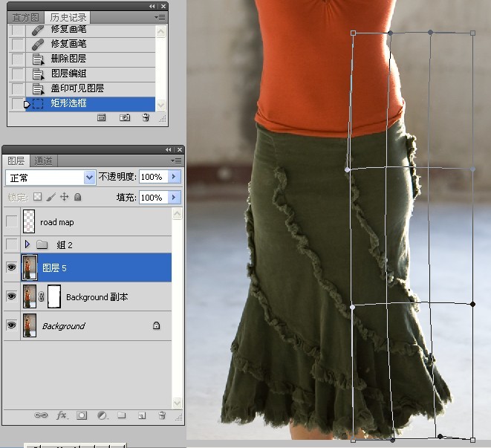Set history brush source for 盖印可见图层
This screenshot has width=491, height=448.
pyautogui.click(x=17, y=88)
